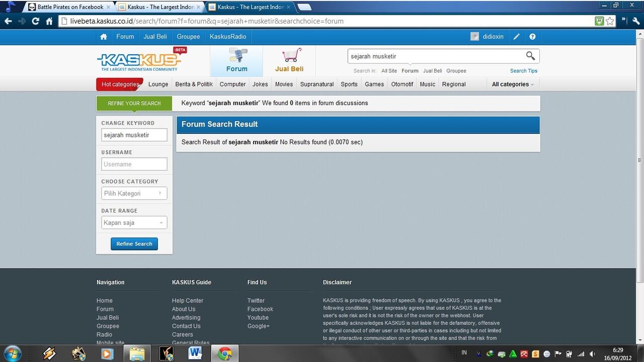Open the Movies category
Screen dimensions: 644x362
284,84
